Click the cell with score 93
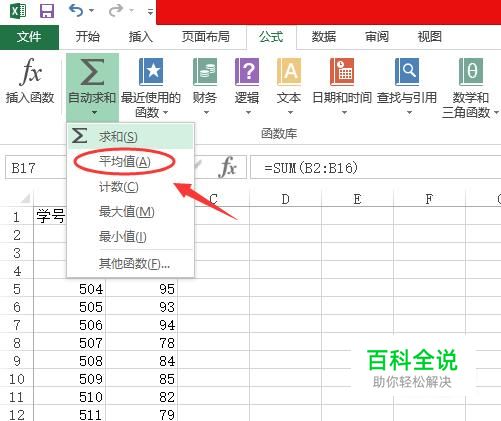Screen dimensions: 501x421 (x=142, y=307)
